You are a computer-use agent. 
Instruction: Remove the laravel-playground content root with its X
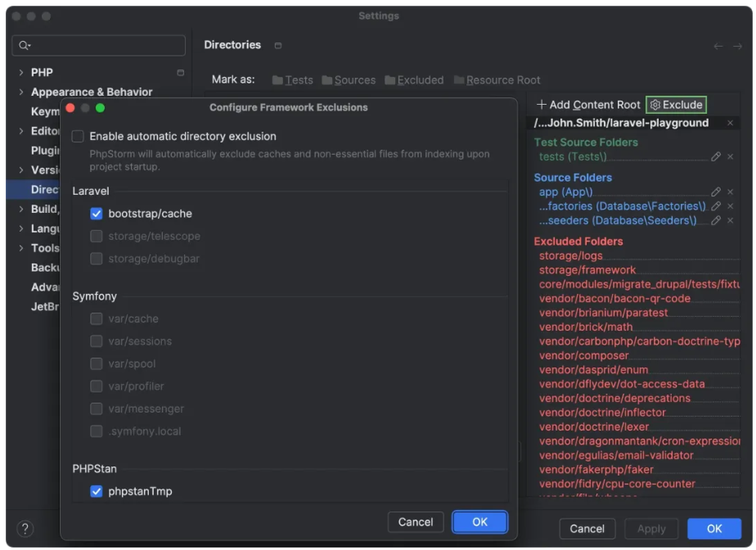(x=730, y=123)
